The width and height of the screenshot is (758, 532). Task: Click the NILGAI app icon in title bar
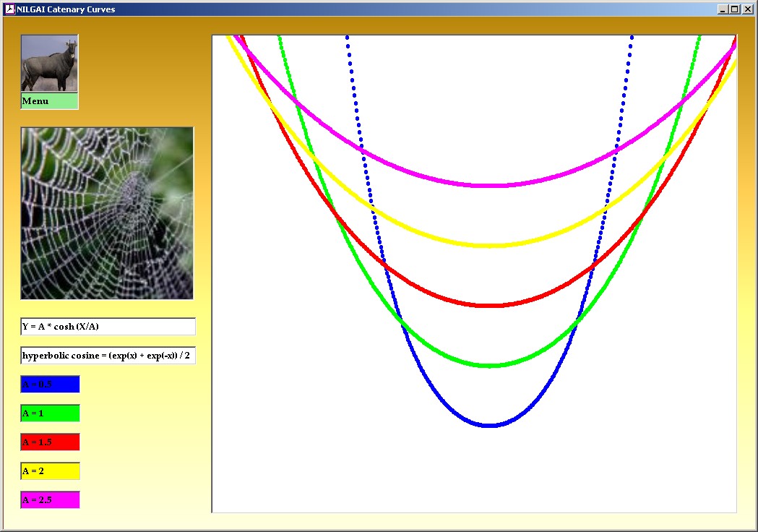point(9,9)
